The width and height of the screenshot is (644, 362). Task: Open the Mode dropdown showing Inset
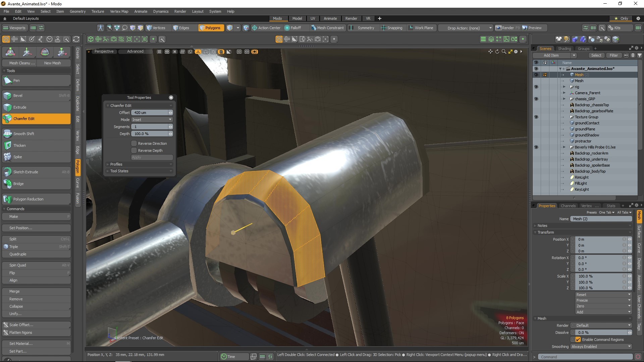pyautogui.click(x=152, y=119)
